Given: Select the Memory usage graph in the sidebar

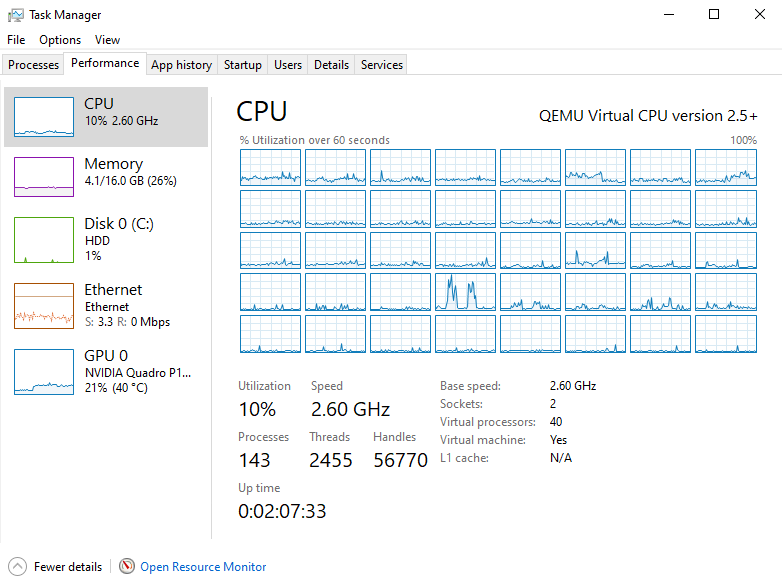Looking at the screenshot, I should 44,177.
